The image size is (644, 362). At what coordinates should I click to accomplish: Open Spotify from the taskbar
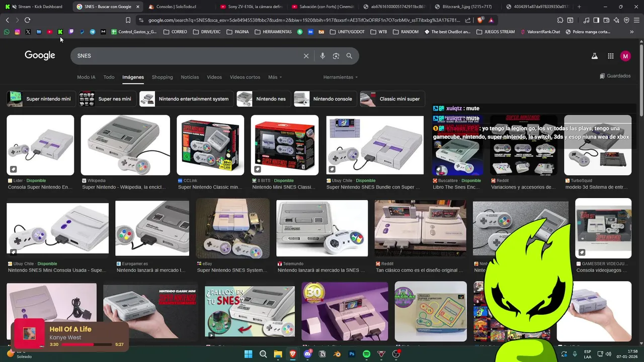(366, 354)
